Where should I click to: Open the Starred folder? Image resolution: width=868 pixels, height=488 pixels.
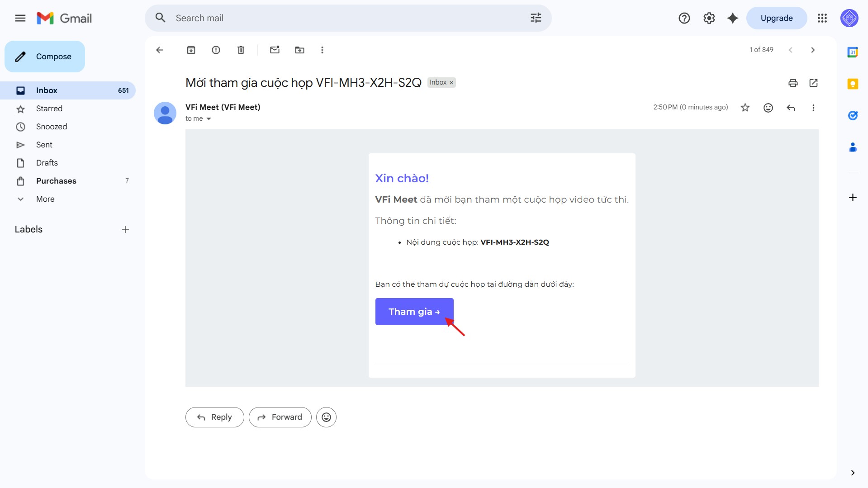(49, 109)
